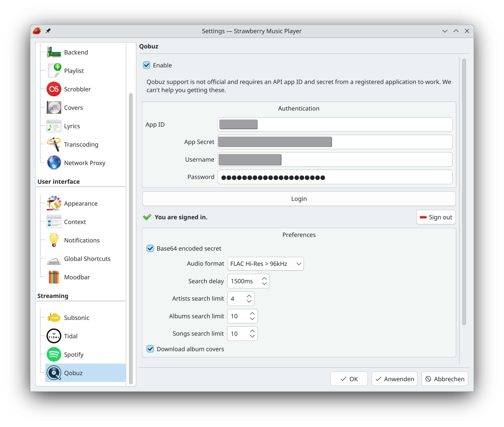Open Transcoding settings via wand icon
The width and height of the screenshot is (504, 427).
[54, 144]
